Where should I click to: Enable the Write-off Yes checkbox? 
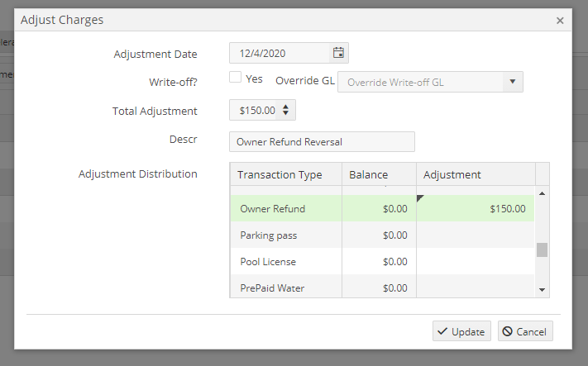coord(236,78)
